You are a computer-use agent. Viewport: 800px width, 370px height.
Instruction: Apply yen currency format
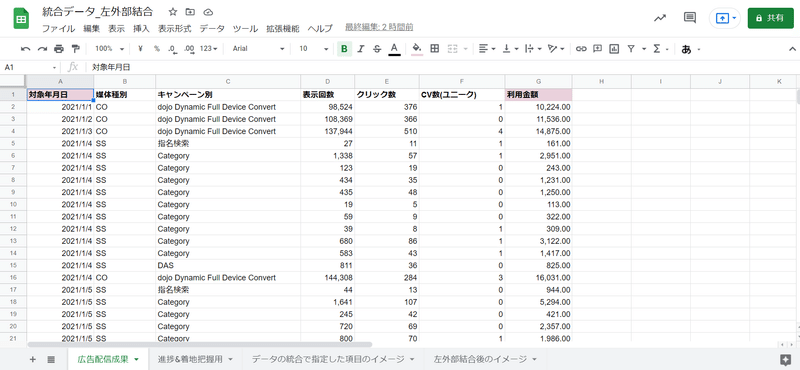tap(140, 49)
